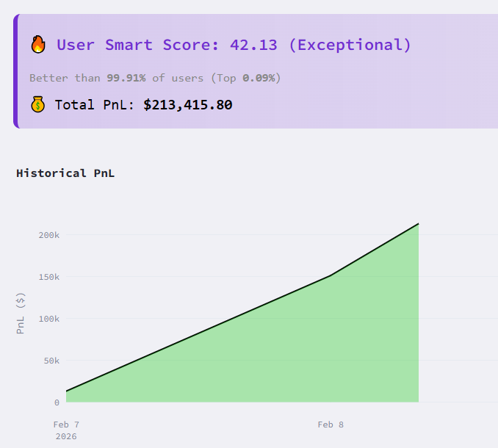The height and width of the screenshot is (448, 498).
Task: Click the peak point of the PnL line
Action: 418,224
